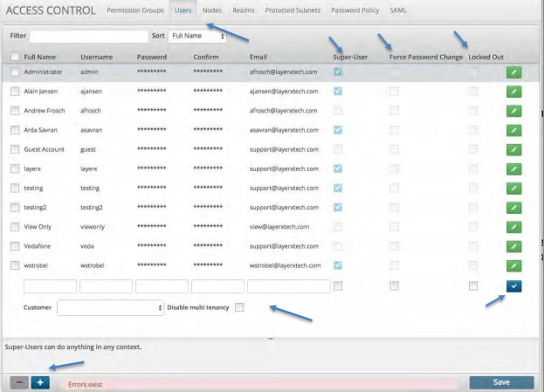The width and height of the screenshot is (544, 392).
Task: Edit the Alain Jansen user row
Action: (x=514, y=91)
